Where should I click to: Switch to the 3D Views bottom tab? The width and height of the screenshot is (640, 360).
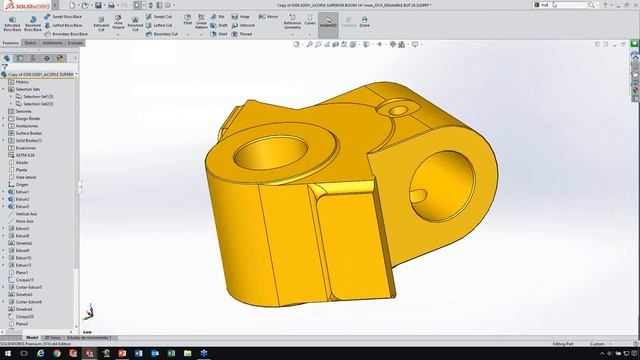pyautogui.click(x=53, y=338)
